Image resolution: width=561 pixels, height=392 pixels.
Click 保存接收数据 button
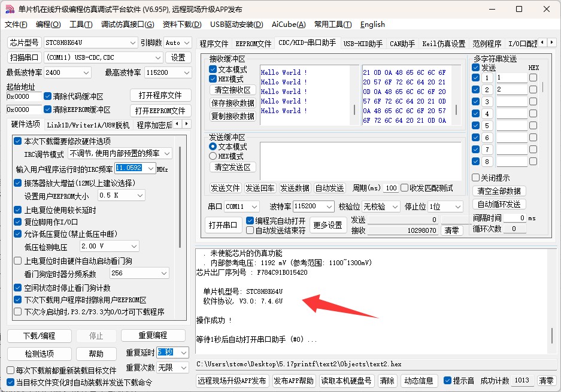point(232,103)
